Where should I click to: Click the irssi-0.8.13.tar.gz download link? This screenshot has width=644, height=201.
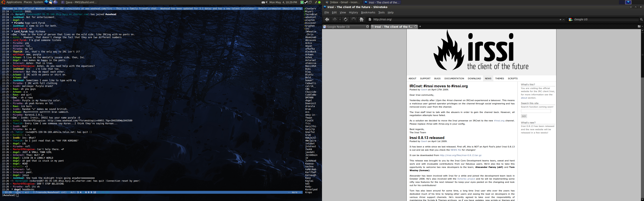pos(461,155)
